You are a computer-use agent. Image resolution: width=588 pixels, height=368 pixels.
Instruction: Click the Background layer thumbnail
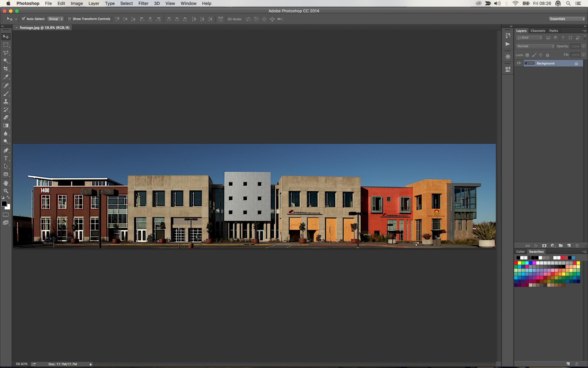529,63
